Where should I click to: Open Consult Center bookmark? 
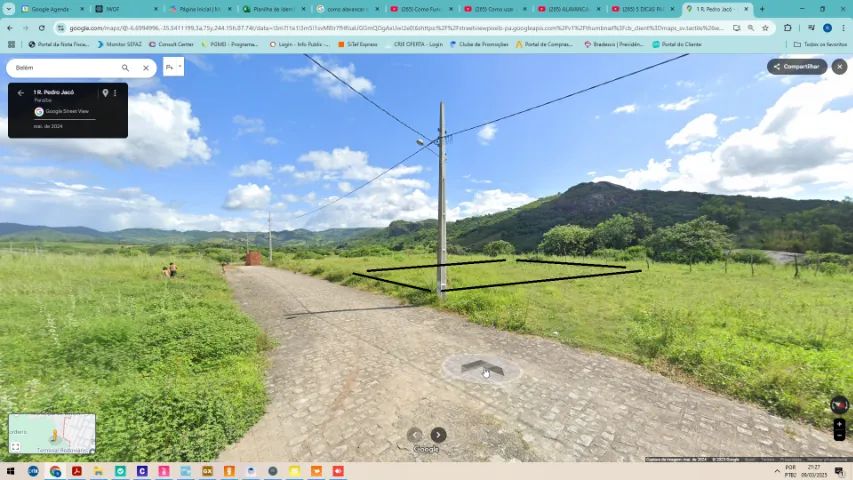pos(171,45)
